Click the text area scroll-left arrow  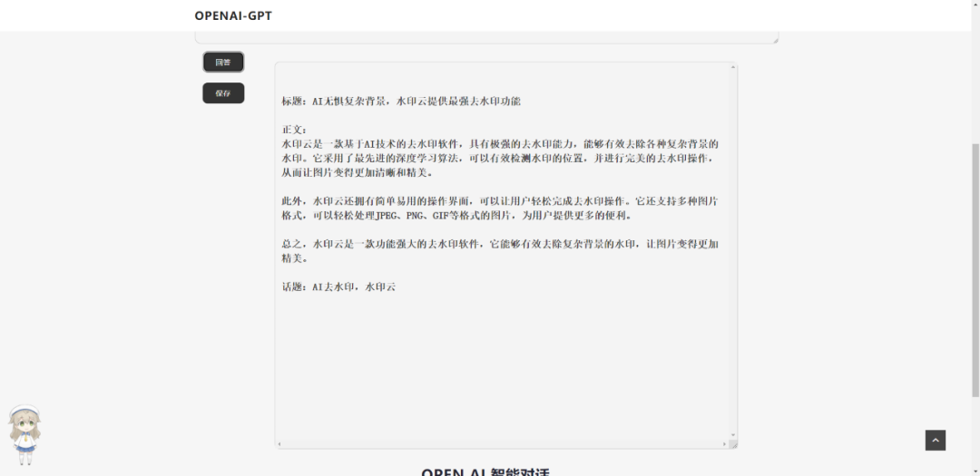279,444
